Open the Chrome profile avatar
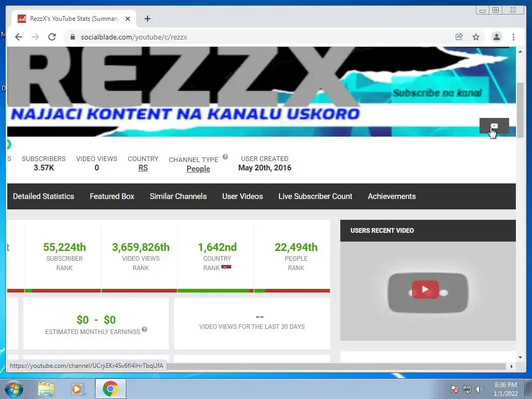 click(x=496, y=37)
